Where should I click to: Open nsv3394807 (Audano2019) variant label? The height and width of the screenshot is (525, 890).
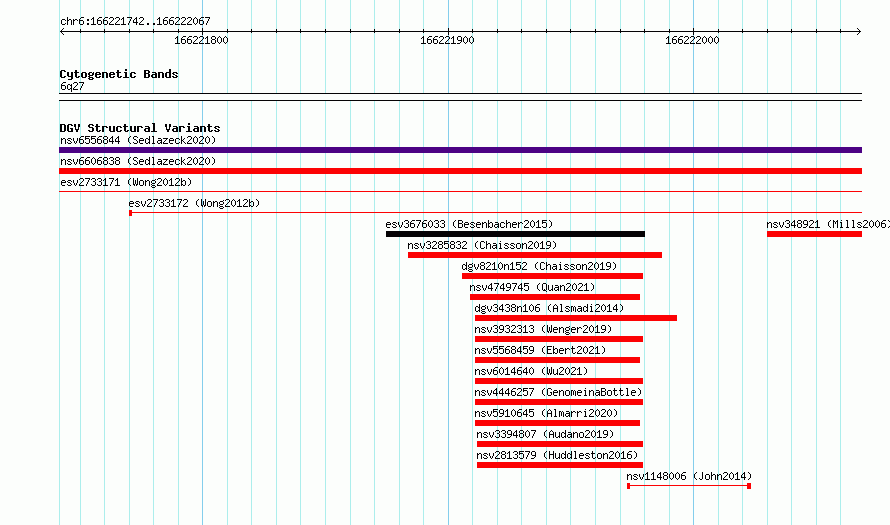(545, 434)
